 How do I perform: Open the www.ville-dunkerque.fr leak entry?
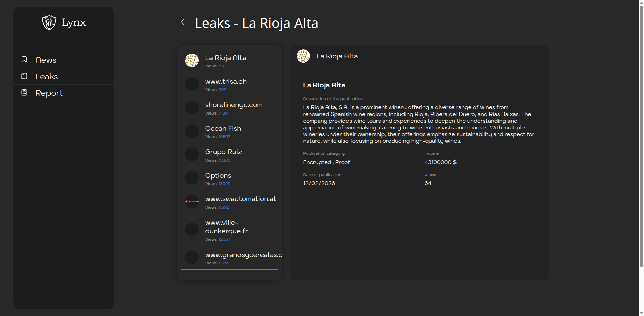[x=226, y=226]
